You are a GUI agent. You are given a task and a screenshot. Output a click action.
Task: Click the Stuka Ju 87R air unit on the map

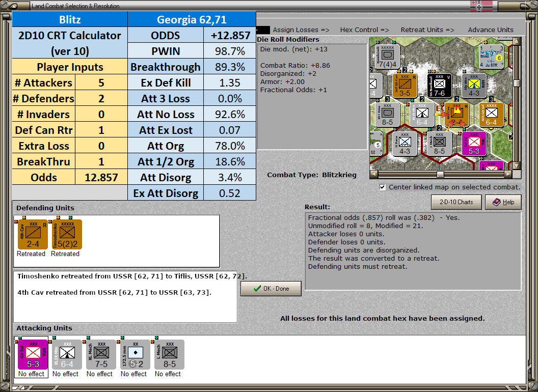pos(491,57)
